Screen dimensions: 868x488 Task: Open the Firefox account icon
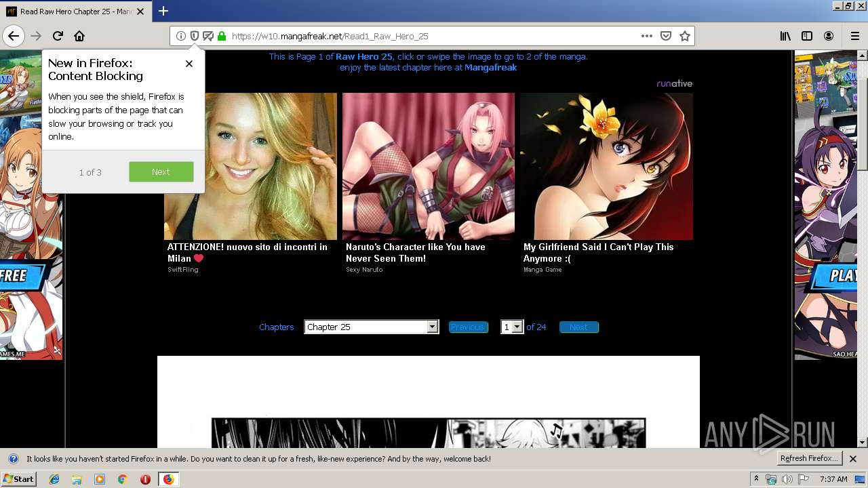click(829, 36)
